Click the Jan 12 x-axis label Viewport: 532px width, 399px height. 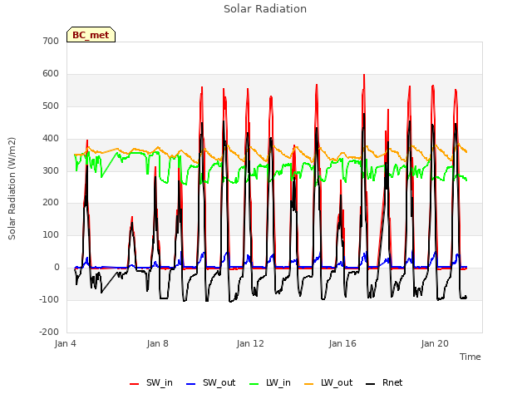point(250,343)
